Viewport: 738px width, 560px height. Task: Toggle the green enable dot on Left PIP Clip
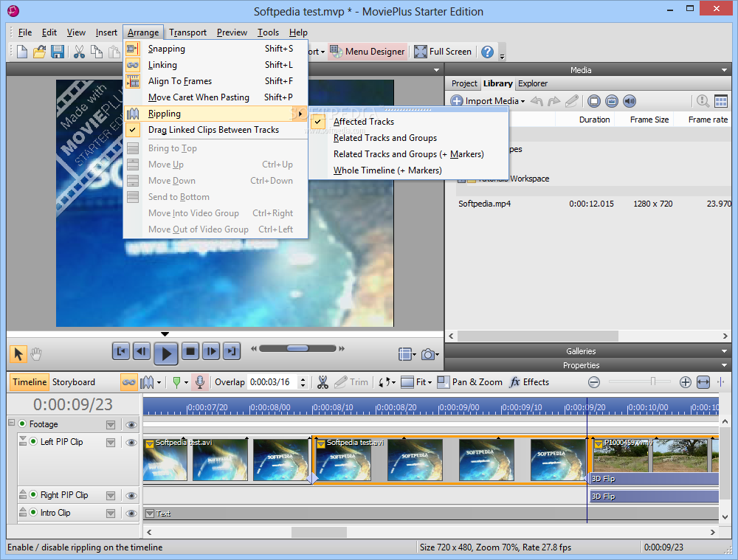click(33, 441)
